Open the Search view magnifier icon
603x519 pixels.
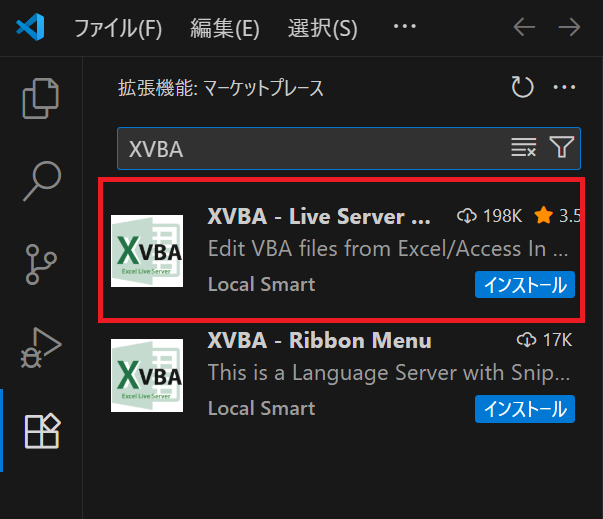[41, 180]
